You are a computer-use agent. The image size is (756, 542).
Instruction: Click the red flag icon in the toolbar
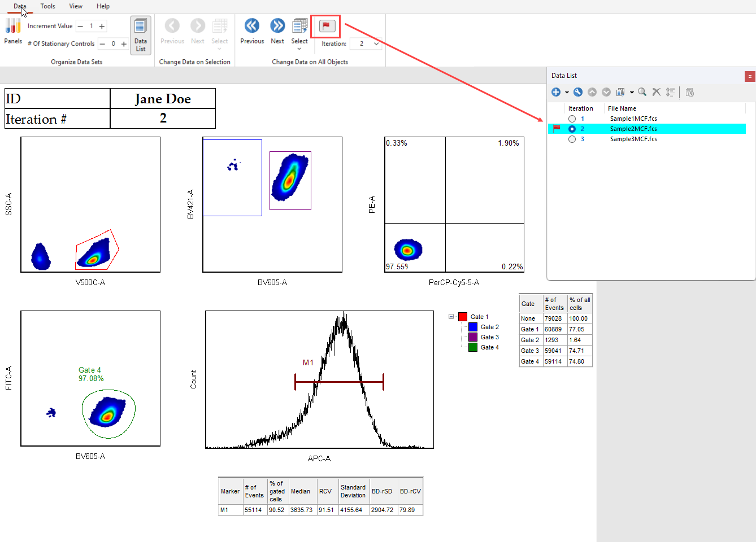point(326,25)
